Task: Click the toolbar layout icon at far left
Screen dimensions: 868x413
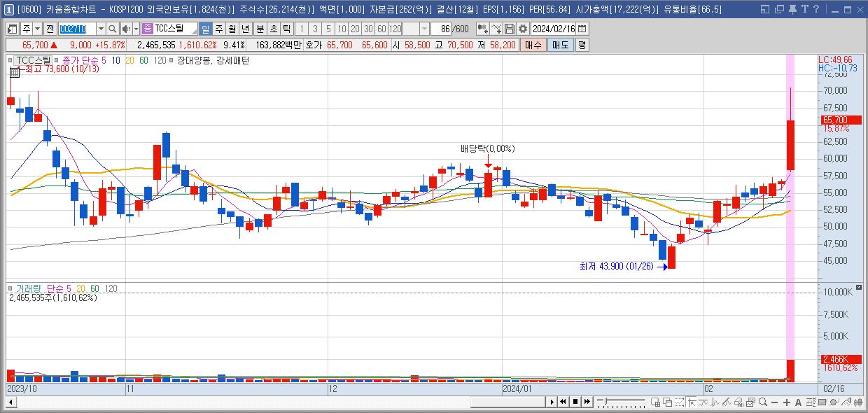Action: tap(12, 29)
